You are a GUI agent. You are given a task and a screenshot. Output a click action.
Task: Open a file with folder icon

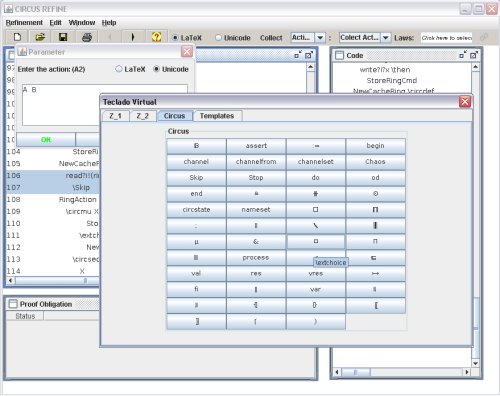pos(40,37)
